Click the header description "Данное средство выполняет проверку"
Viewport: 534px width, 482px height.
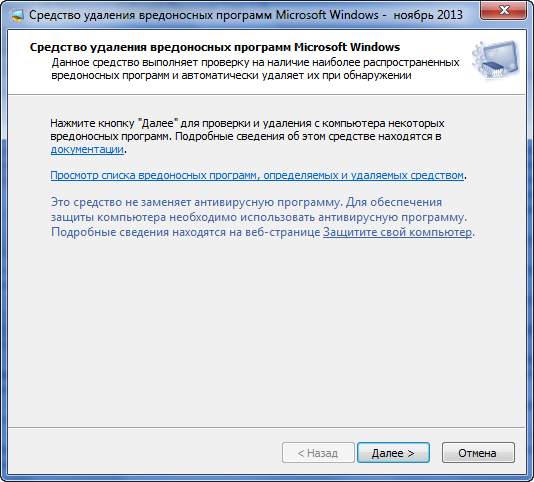pos(255,68)
